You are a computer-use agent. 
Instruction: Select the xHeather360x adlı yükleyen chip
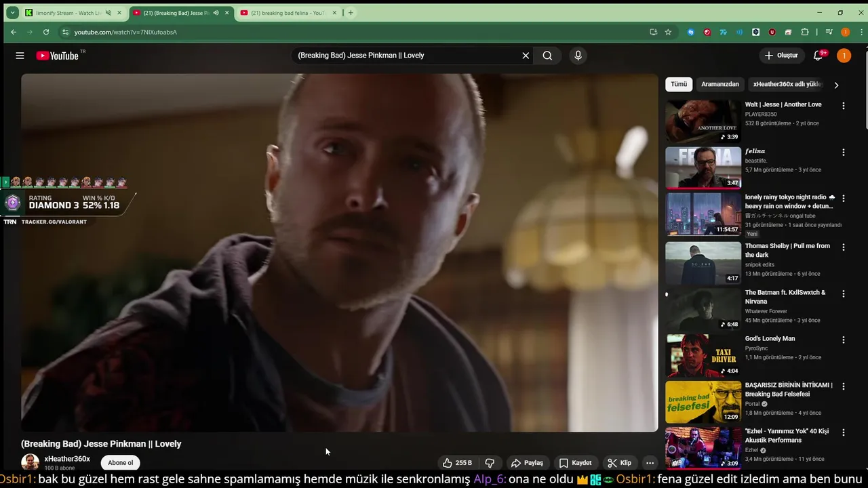tap(787, 84)
